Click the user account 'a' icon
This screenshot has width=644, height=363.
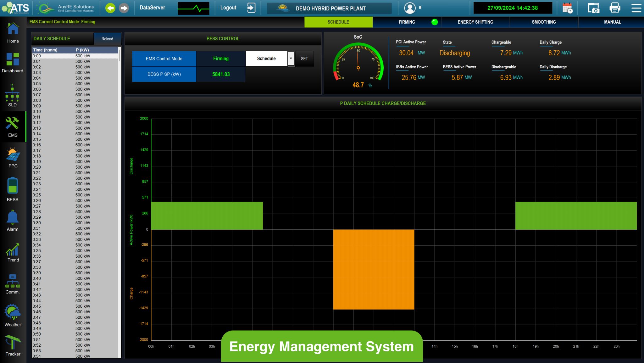410,8
